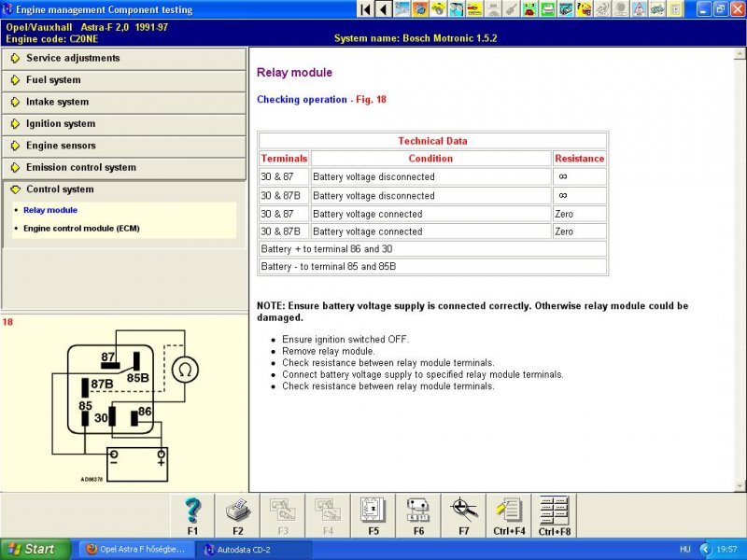The width and height of the screenshot is (747, 560).
Task: Click the warning triangle toolbar icon
Action: pos(640,9)
